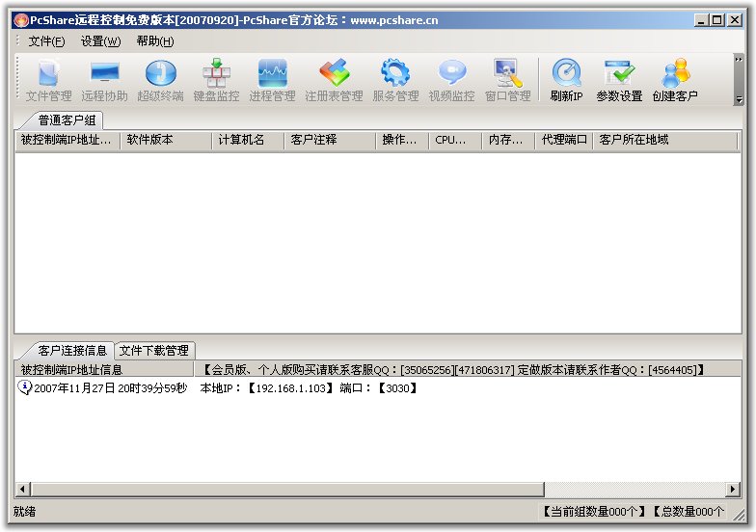Sort by 计算机名 column header
The width and height of the screenshot is (756, 532).
click(x=248, y=141)
